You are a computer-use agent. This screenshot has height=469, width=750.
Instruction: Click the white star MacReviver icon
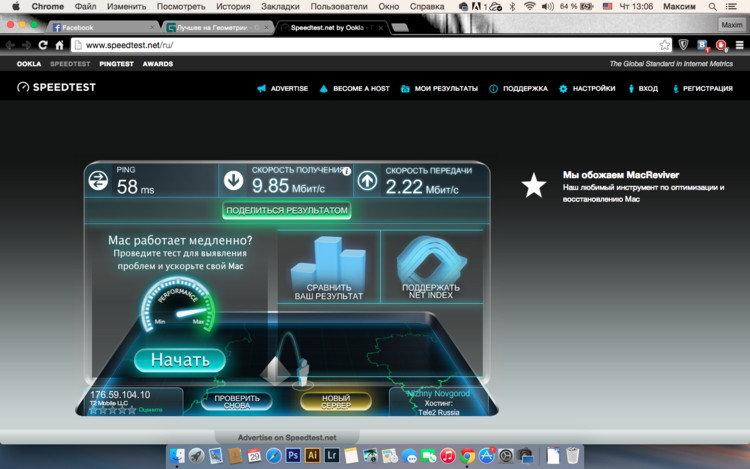[534, 185]
